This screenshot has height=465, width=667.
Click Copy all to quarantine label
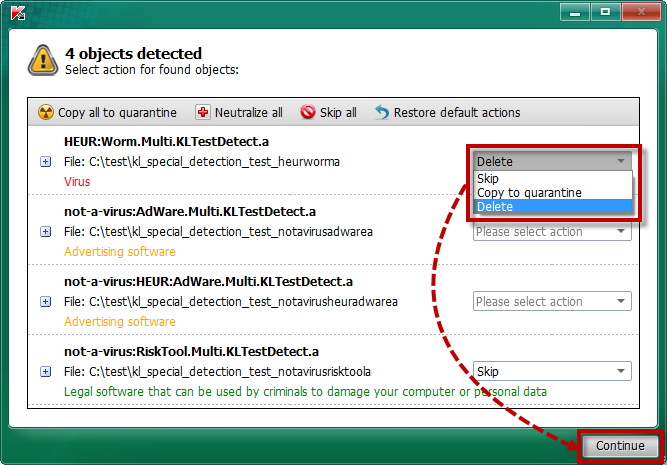[117, 113]
